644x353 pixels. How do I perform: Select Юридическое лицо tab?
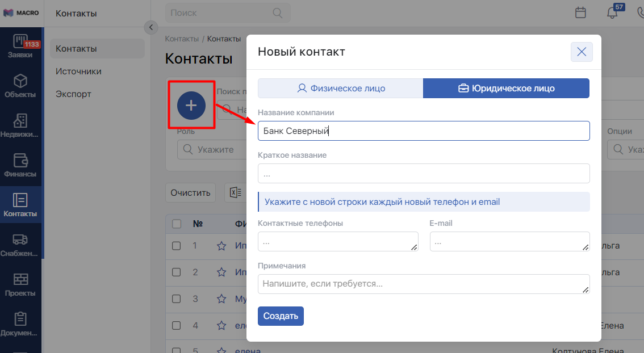[x=506, y=88]
